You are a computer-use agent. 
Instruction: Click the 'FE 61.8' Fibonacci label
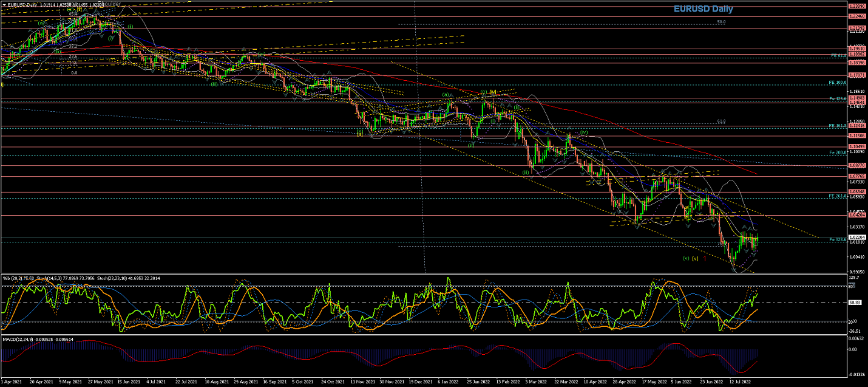tap(839, 55)
